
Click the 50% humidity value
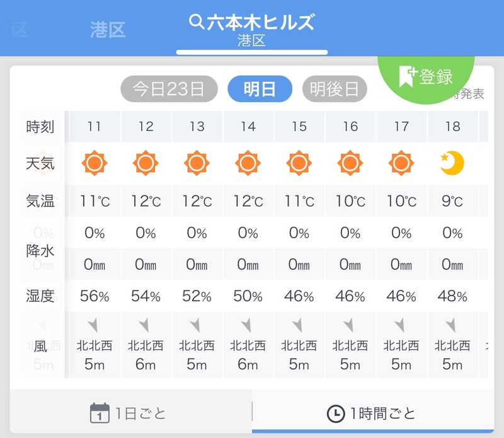pos(248,296)
